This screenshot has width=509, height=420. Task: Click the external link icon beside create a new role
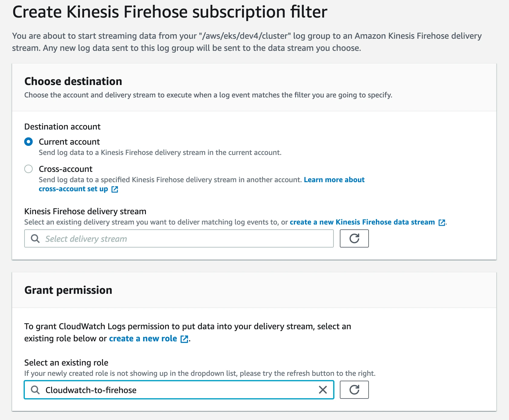[184, 339]
